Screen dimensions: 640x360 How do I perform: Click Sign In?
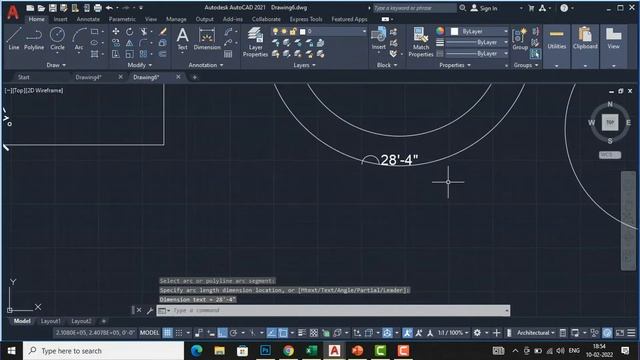click(x=484, y=8)
